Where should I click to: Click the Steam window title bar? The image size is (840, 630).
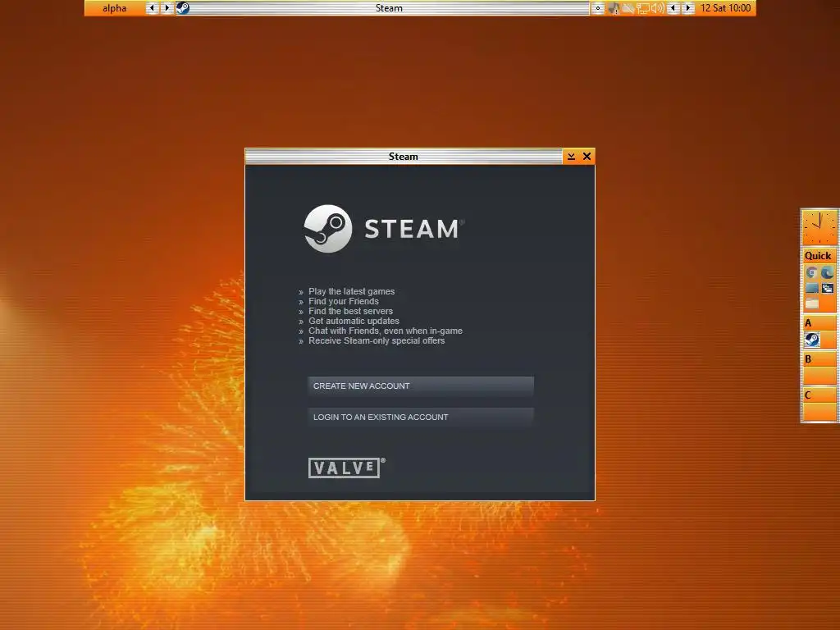[404, 157]
